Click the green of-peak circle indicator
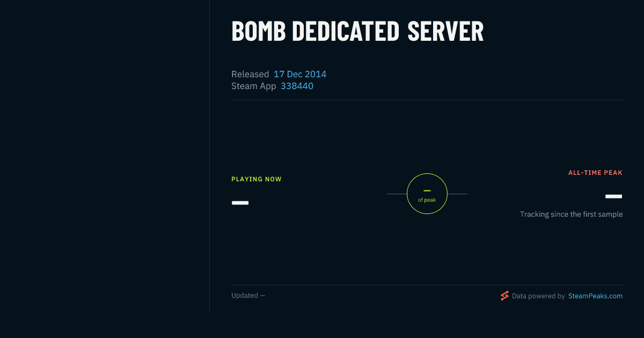Screen dimensions: 644x338 pos(427,194)
